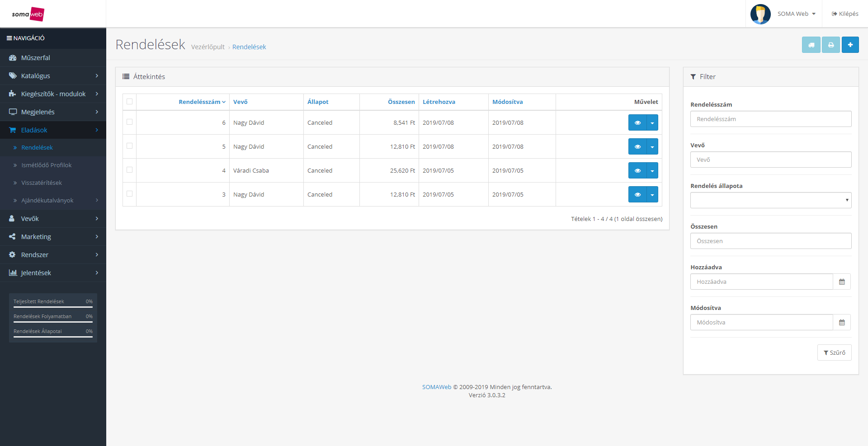The height and width of the screenshot is (446, 868).
Task: Click the Katalógus tags icon
Action: 13,76
